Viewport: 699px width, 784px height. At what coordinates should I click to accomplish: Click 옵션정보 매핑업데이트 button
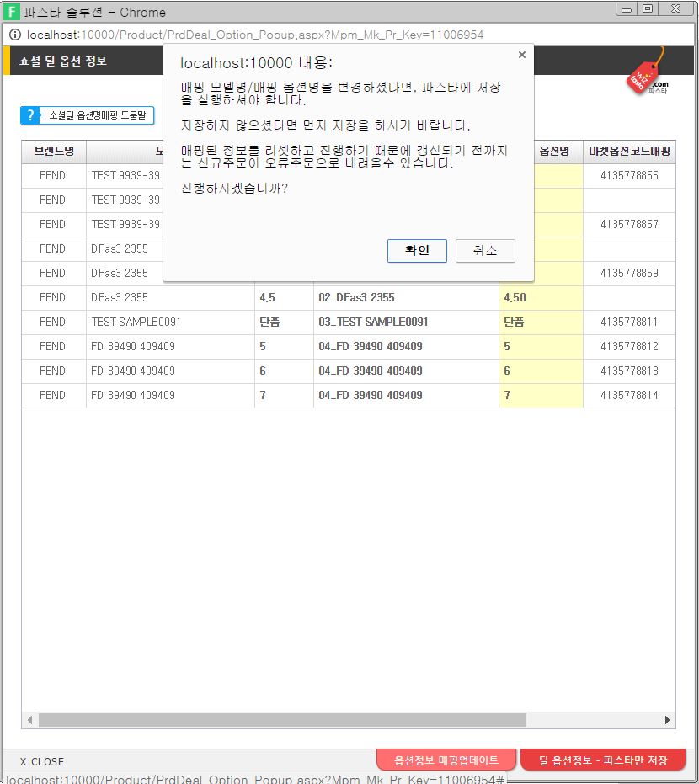click(x=446, y=760)
